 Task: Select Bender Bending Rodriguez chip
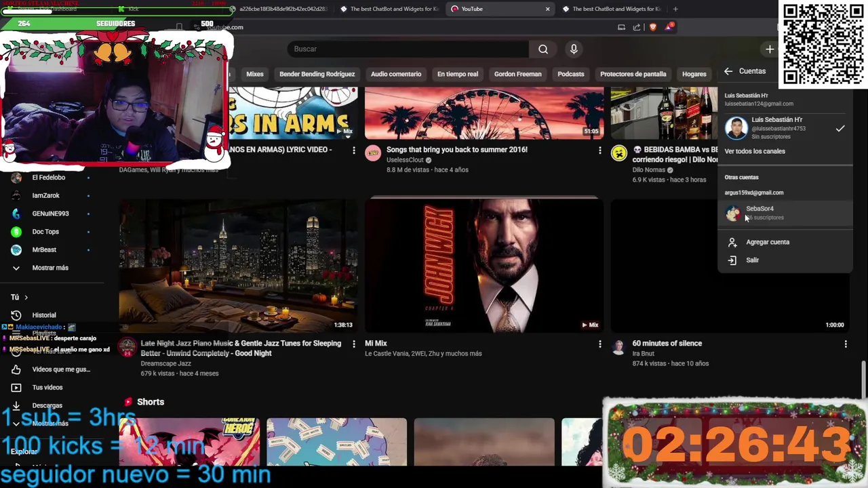(x=317, y=74)
